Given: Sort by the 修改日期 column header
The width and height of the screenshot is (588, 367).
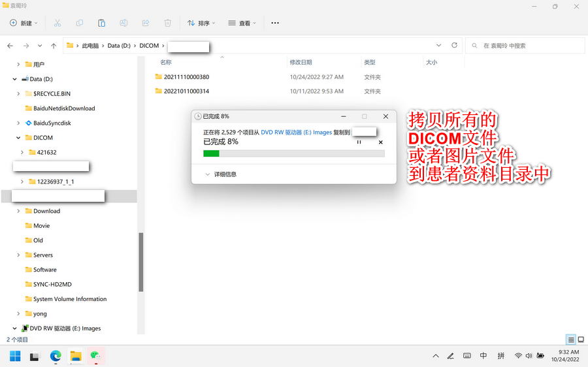Looking at the screenshot, I should click(301, 62).
